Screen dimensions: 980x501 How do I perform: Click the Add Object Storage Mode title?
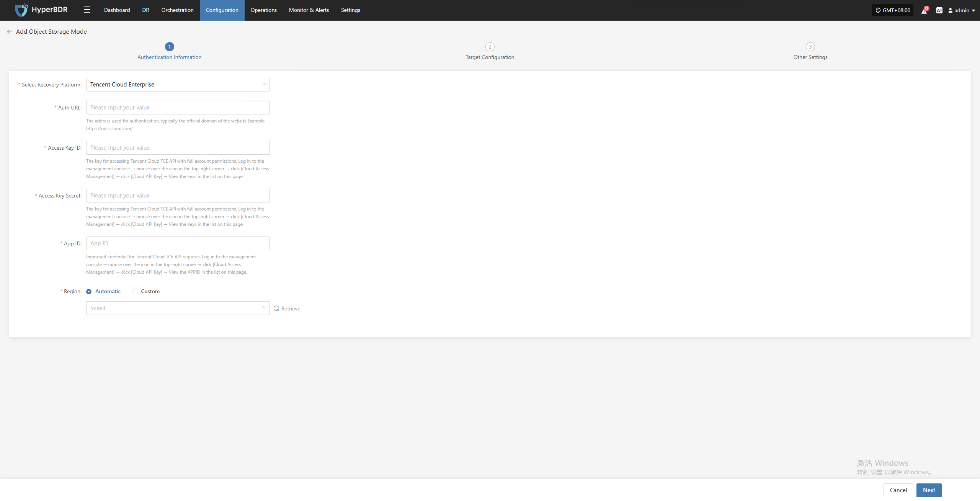tap(51, 32)
